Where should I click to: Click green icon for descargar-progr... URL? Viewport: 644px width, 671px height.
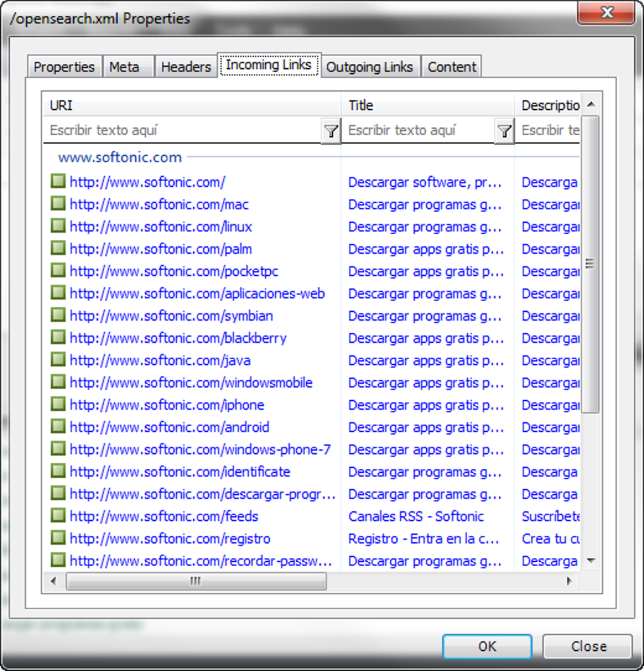tap(57, 493)
